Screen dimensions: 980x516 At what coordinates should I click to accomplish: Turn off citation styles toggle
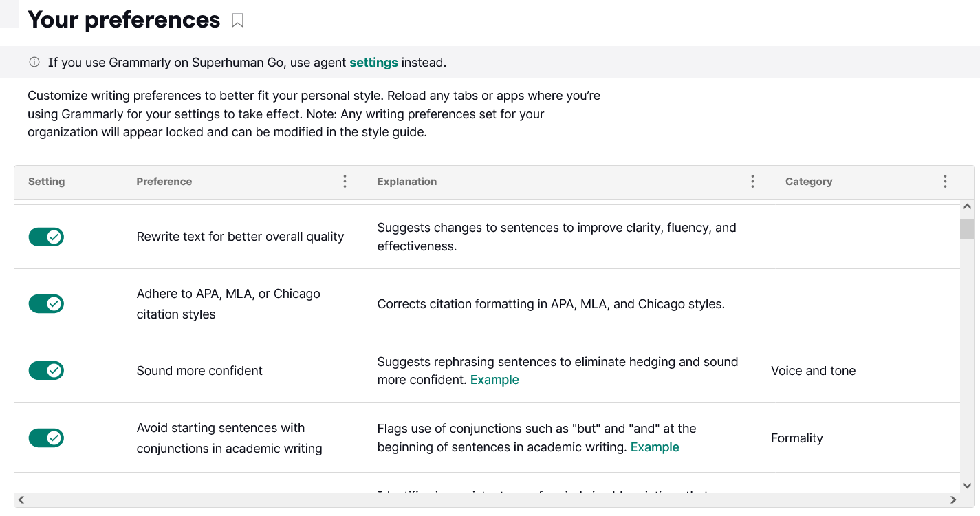[x=46, y=304]
